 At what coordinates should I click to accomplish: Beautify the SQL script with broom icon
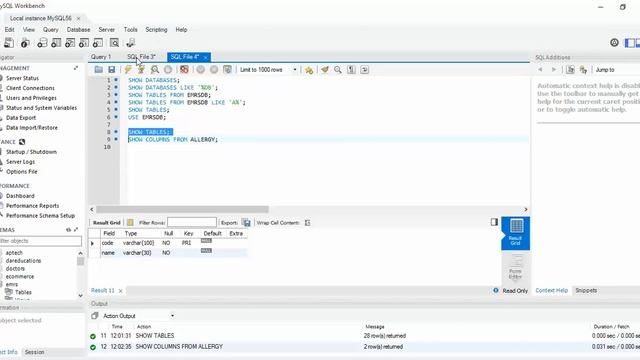click(x=324, y=70)
